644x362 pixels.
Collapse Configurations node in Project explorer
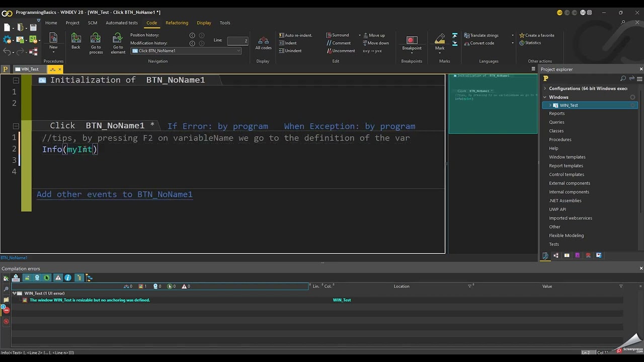[544, 88]
